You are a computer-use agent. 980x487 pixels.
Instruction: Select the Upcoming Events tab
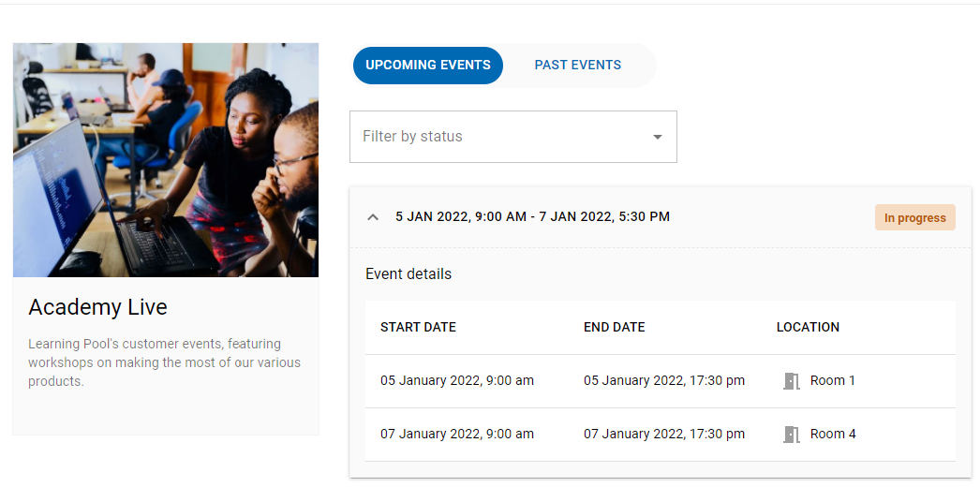428,66
